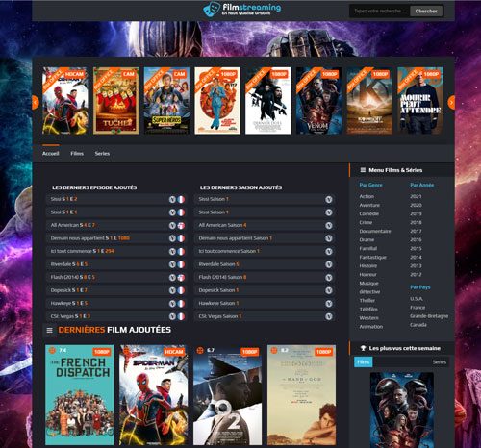
Task: Open Mourir Peut Attendre poster
Action: (x=420, y=101)
